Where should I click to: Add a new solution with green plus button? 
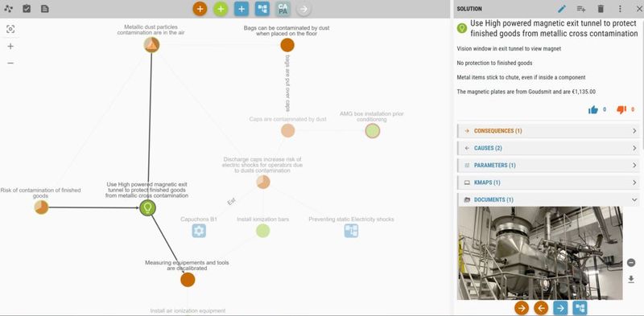221,9
